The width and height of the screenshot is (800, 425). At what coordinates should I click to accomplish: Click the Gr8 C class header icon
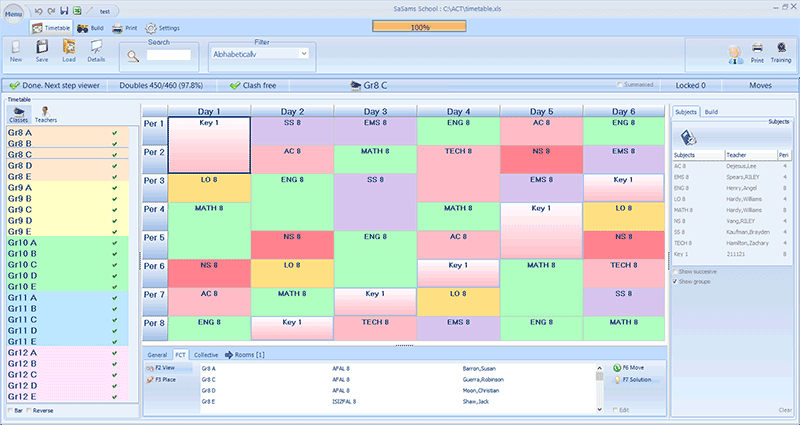[x=356, y=86]
